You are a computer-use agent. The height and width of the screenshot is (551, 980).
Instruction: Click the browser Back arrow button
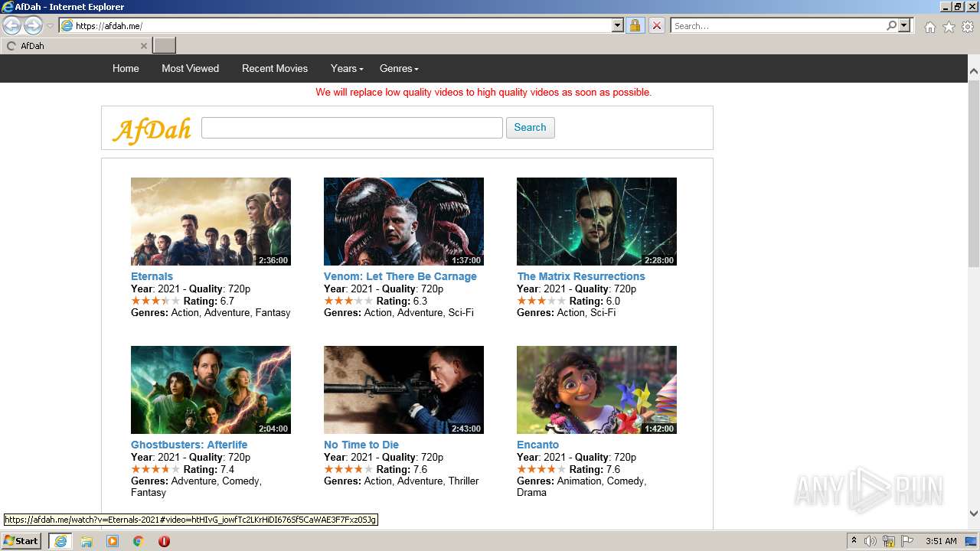12,26
